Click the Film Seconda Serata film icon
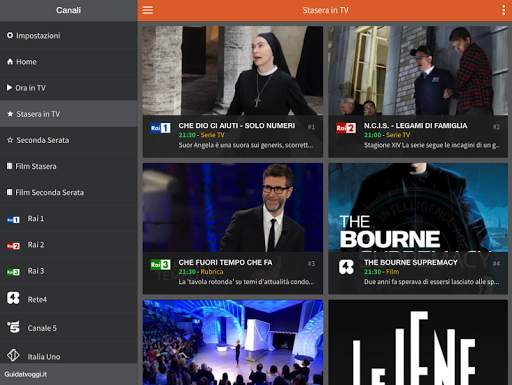This screenshot has width=512, height=385. click(x=9, y=192)
